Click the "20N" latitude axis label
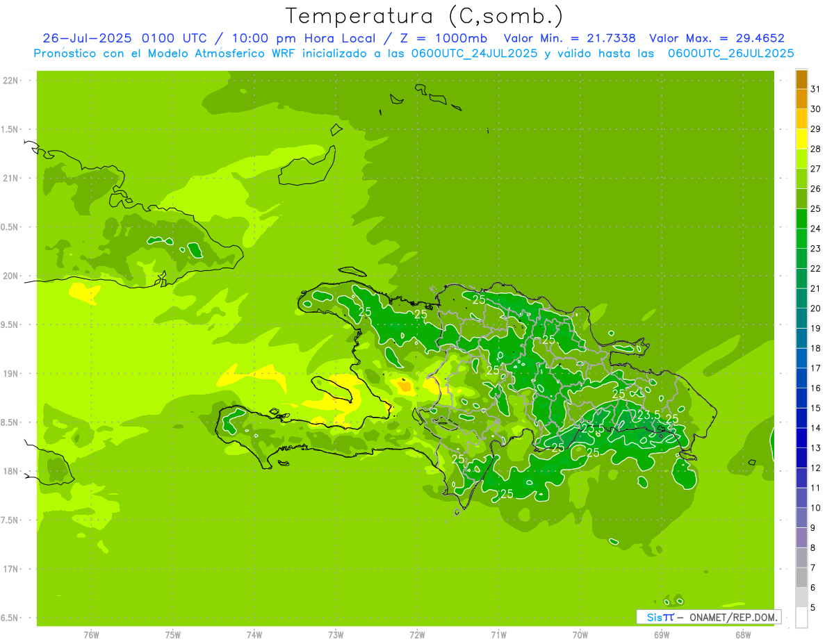This screenshot has height=644, width=834. (x=11, y=276)
